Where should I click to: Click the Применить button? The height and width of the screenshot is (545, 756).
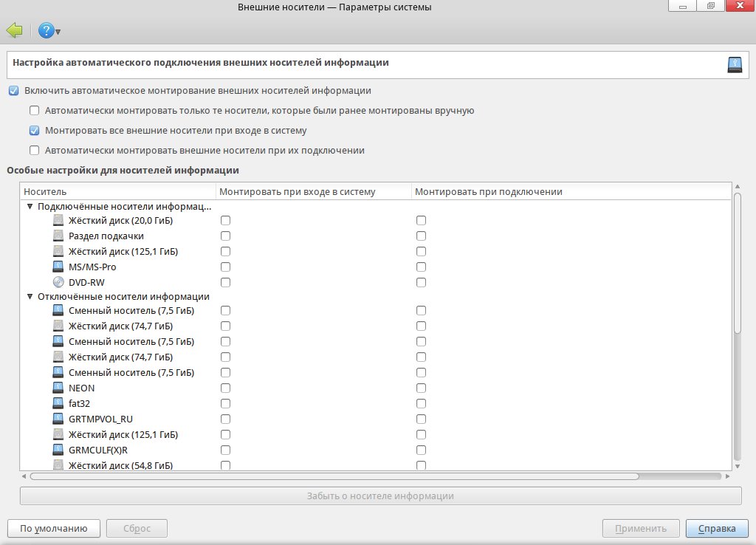641,528
